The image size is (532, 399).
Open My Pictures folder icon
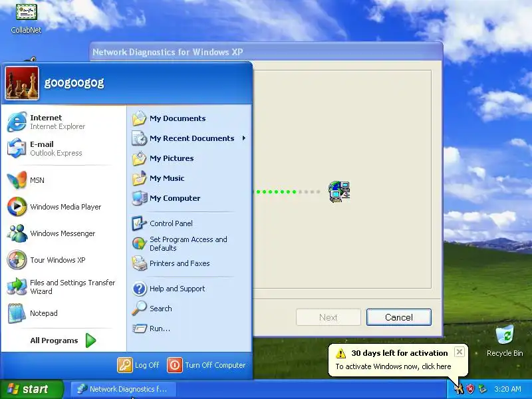[139, 158]
